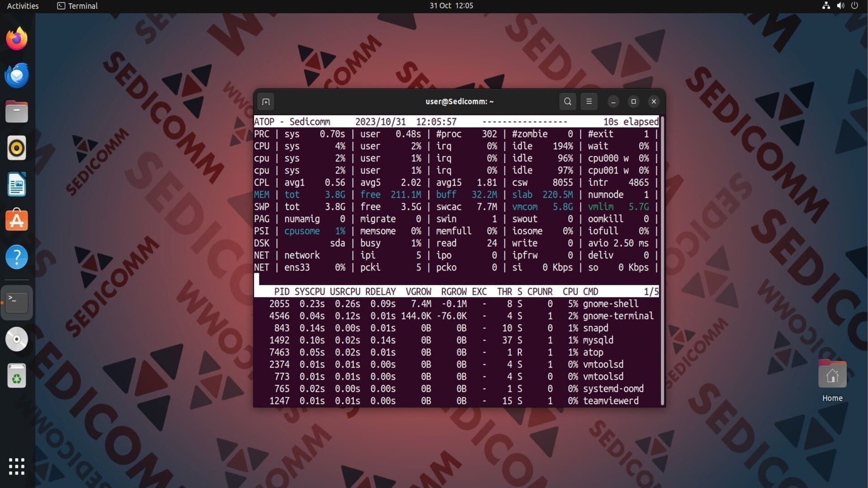Click the ens33 interface name
This screenshot has width=868, height=488.
pyautogui.click(x=297, y=267)
